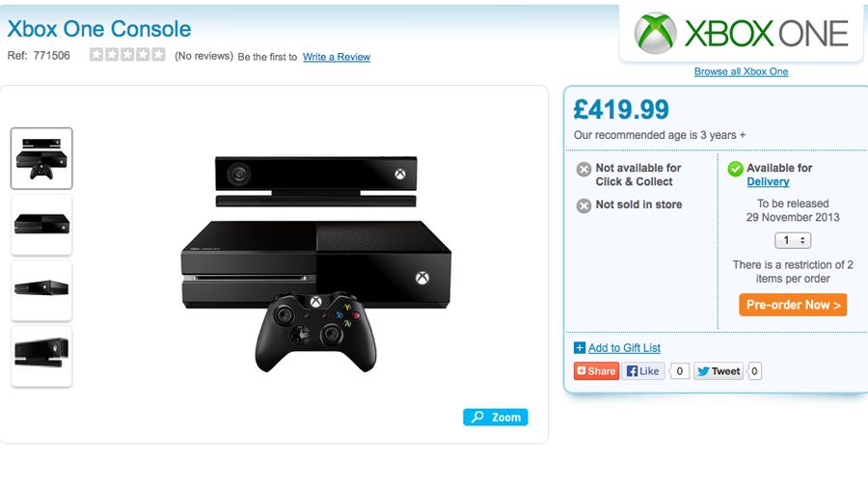Click the Xbox One logo banner
The image size is (868, 488).
741,33
